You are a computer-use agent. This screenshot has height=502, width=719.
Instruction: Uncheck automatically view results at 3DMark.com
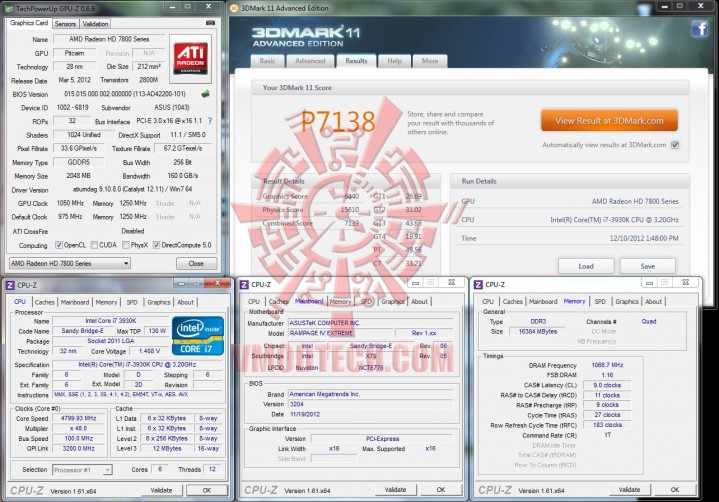(675, 145)
